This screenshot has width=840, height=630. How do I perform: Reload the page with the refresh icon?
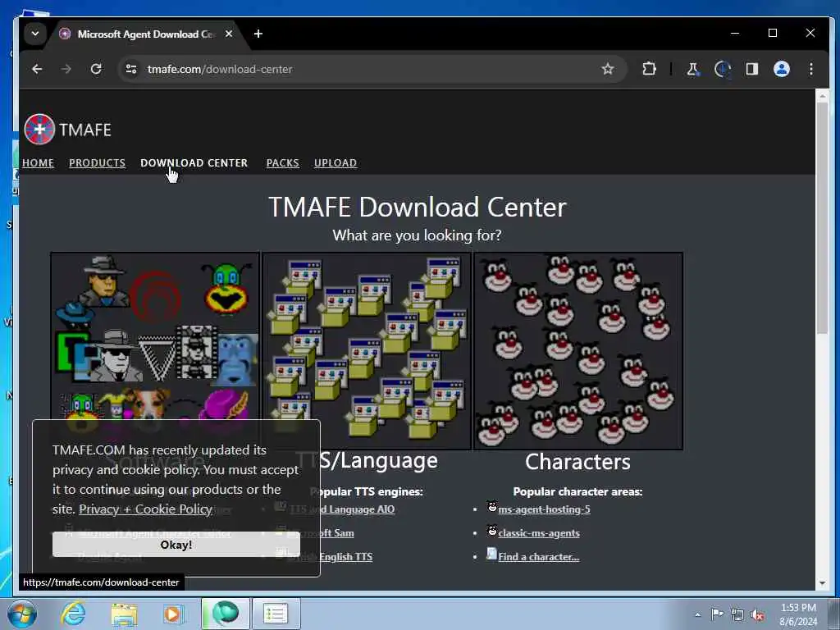(x=96, y=69)
